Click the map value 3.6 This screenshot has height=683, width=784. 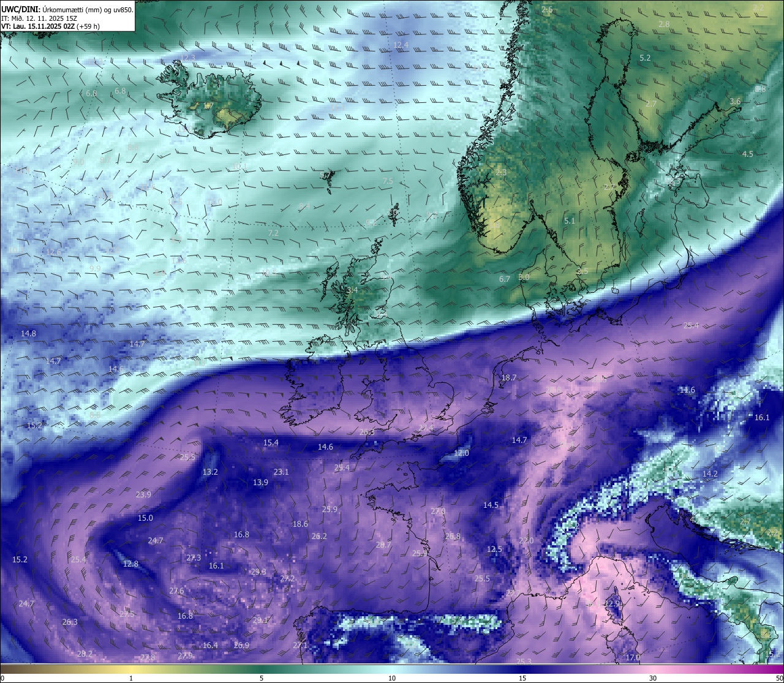click(x=736, y=101)
